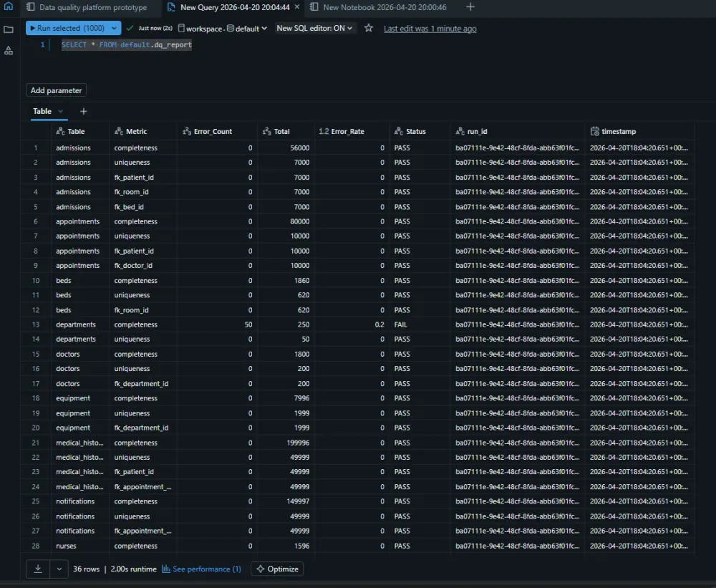
Task: Click Run selected (1000) button
Action: [67, 29]
